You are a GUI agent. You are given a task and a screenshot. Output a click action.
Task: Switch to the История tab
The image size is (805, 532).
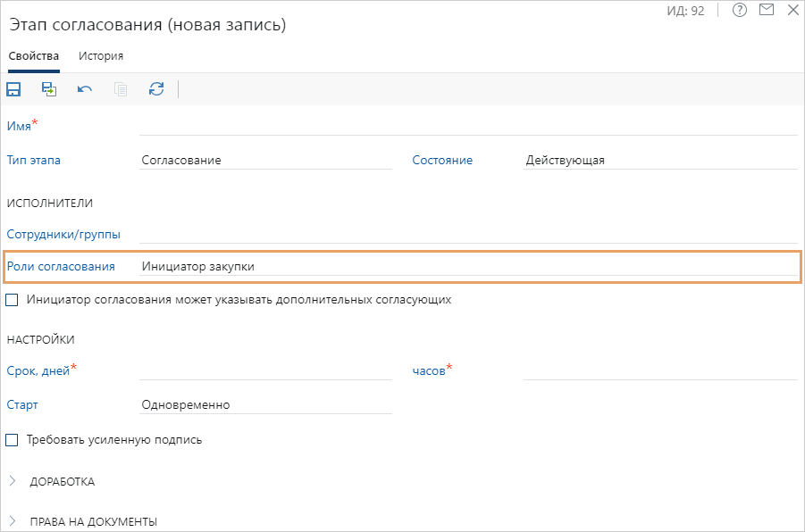tap(100, 55)
